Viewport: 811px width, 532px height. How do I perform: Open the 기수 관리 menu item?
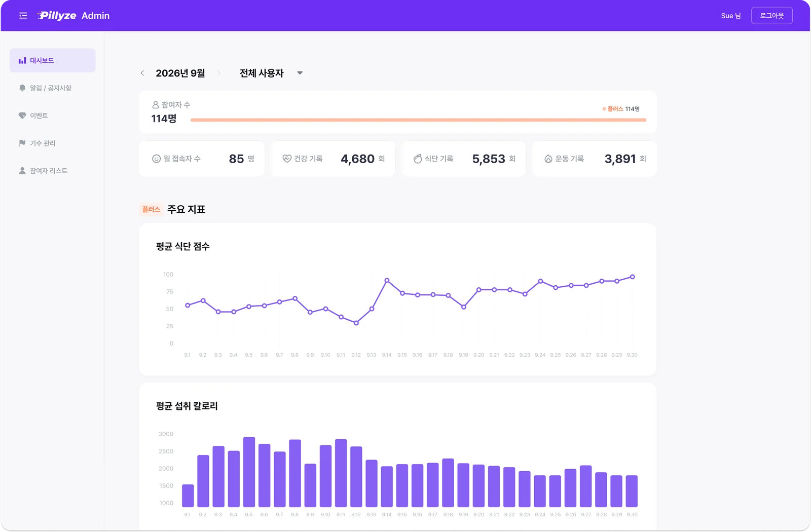[x=53, y=143]
